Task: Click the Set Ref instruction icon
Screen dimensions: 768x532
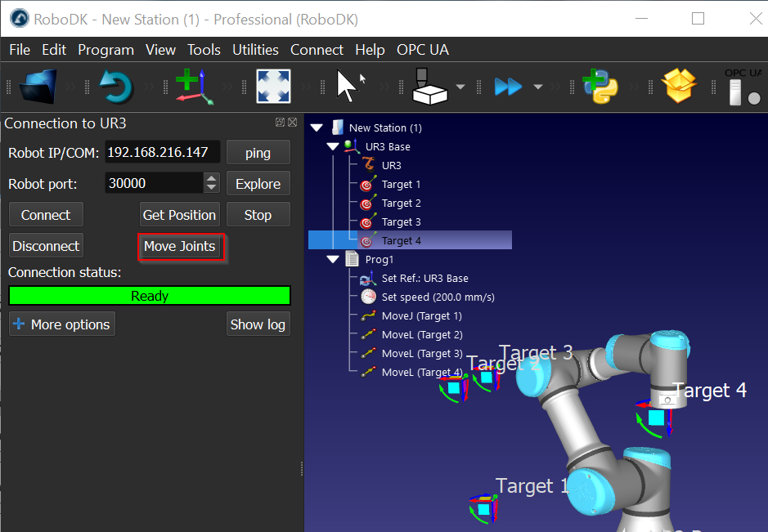Action: tap(367, 278)
